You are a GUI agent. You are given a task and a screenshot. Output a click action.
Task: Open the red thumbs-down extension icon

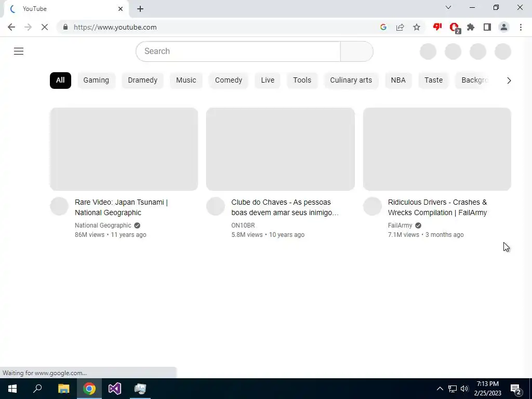tap(437, 27)
